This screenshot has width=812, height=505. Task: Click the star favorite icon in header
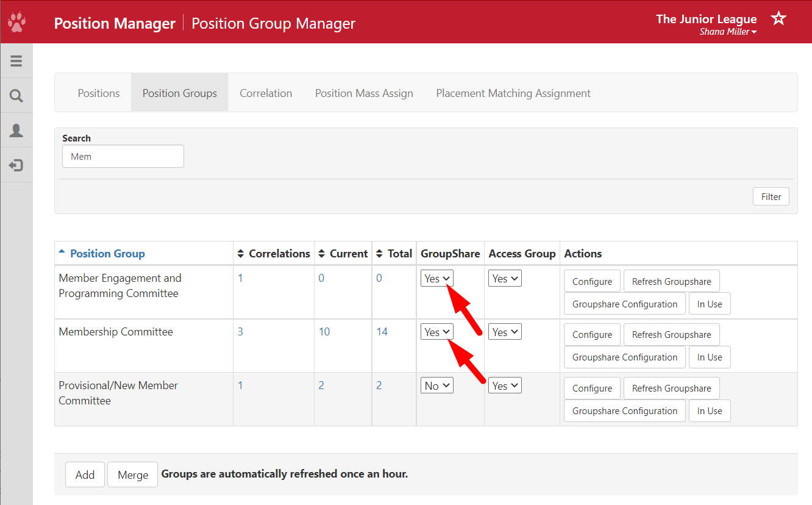(778, 18)
